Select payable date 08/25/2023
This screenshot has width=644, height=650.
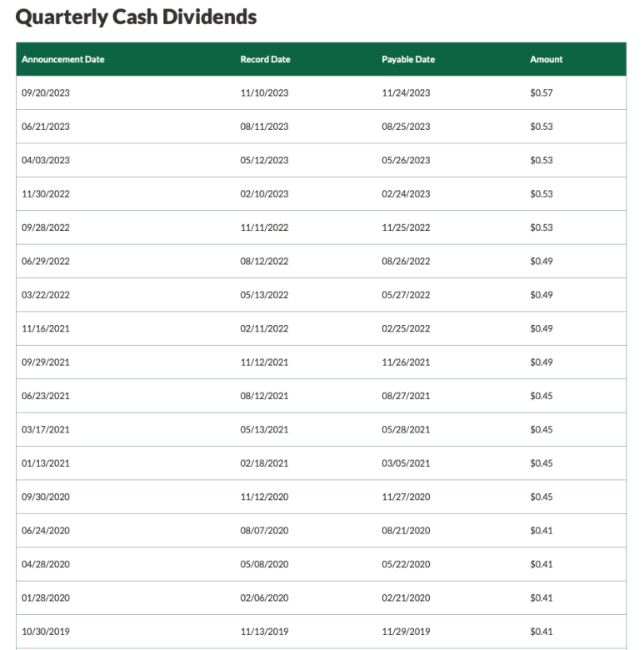(x=406, y=127)
